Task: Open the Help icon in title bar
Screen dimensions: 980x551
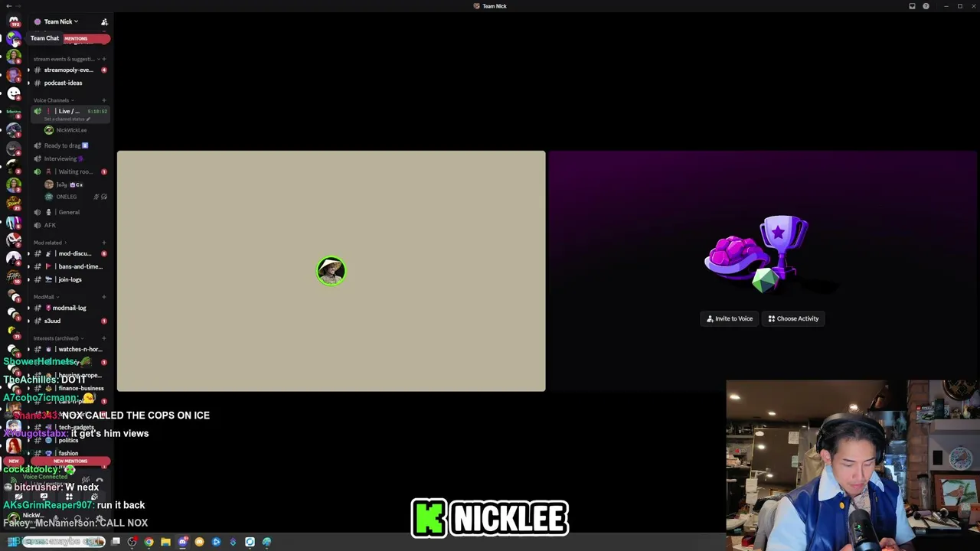Action: coord(926,6)
